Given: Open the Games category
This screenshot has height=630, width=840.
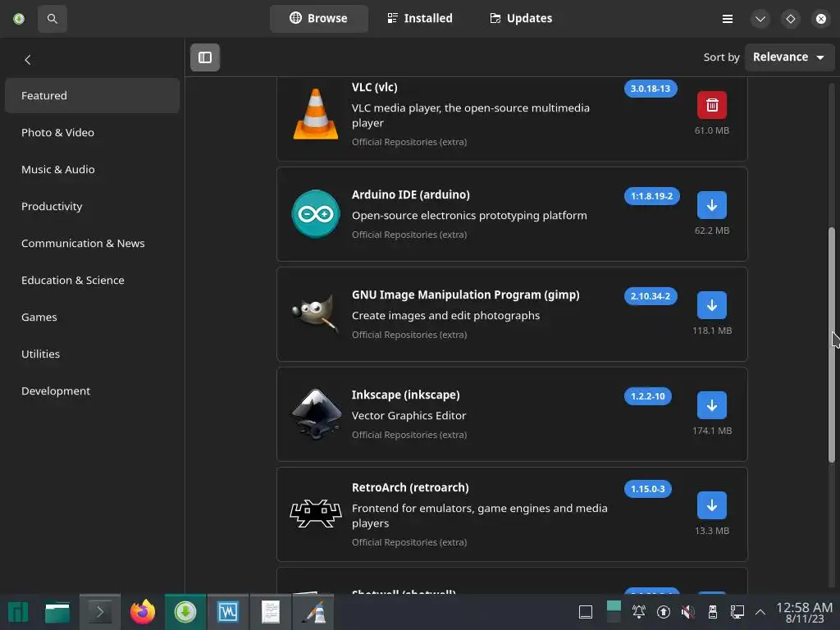Looking at the screenshot, I should tap(92, 317).
